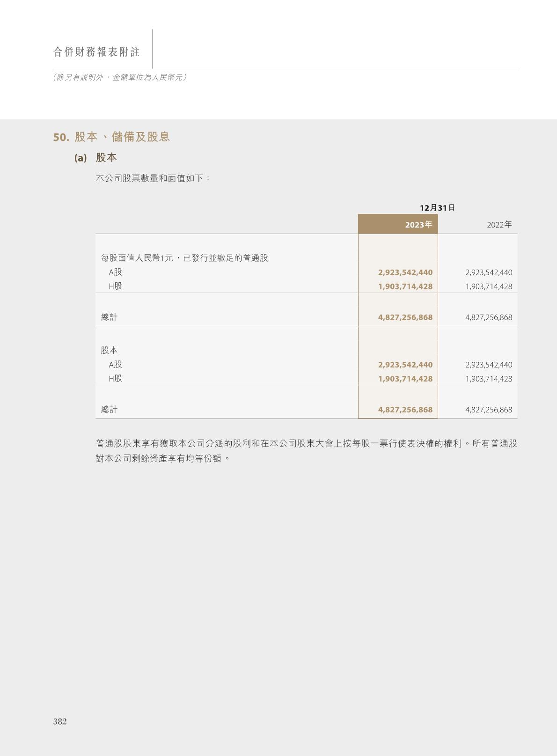Select 2023 A股 value under issued ordinary shares
Viewport: 557px width, 756px height.
click(405, 272)
